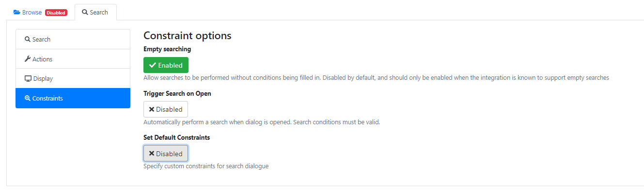Open the Display sidebar section
Viewport: 644px width, 190px height.
(x=73, y=78)
